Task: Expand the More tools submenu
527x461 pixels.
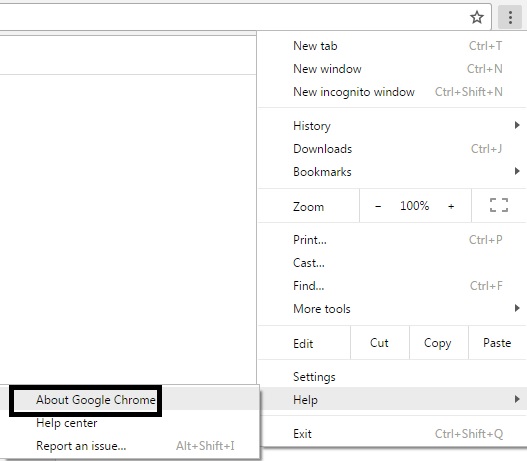Action: click(x=392, y=308)
